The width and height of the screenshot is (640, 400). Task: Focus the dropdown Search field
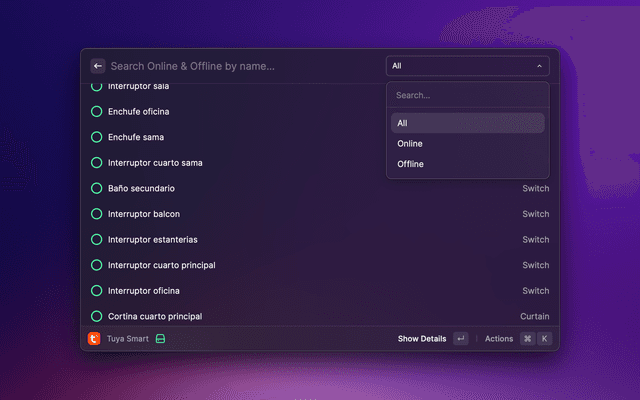467,96
